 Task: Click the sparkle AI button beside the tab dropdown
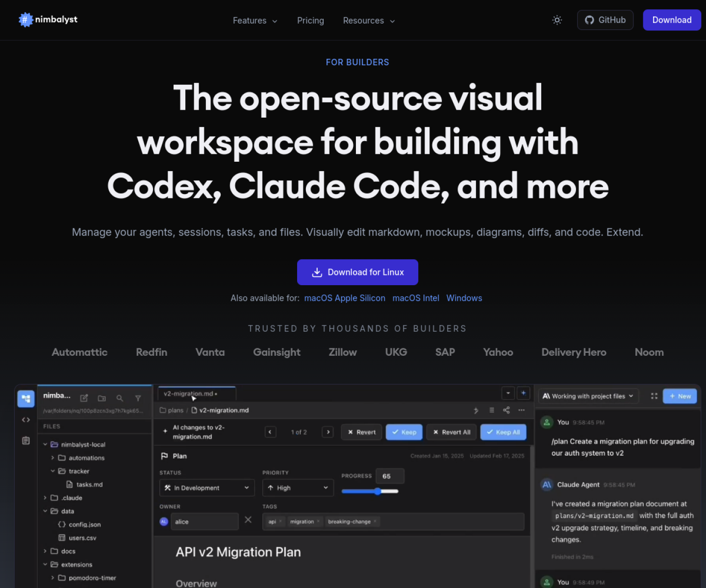(524, 393)
